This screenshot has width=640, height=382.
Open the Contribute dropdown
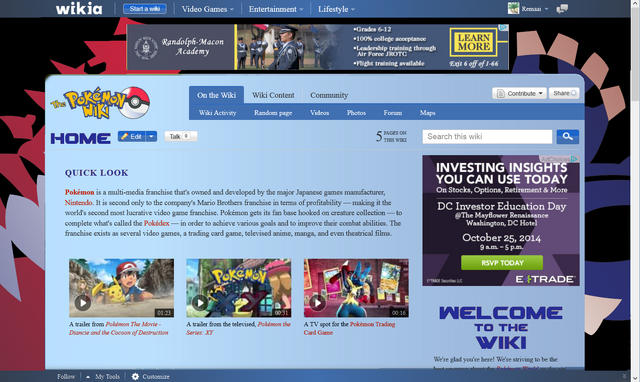tap(519, 93)
